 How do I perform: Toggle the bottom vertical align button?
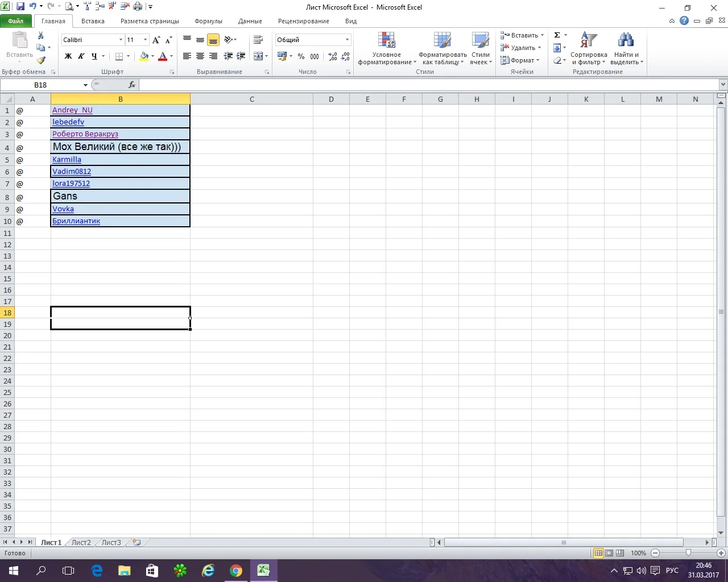coord(213,40)
